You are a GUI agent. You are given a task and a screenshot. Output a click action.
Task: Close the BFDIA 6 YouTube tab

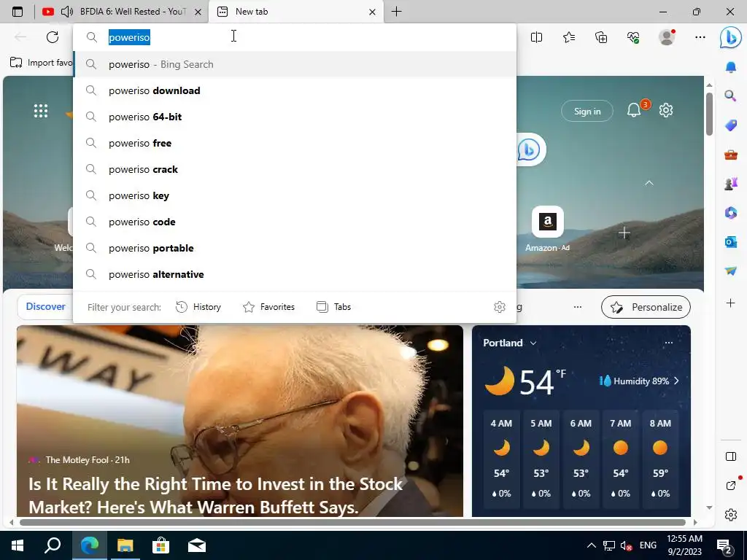pos(198,12)
